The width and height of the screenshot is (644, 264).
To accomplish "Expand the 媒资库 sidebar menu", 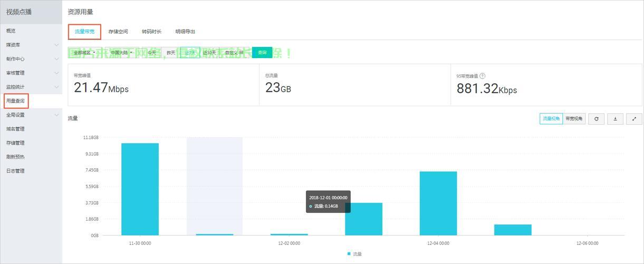I will coord(31,45).
